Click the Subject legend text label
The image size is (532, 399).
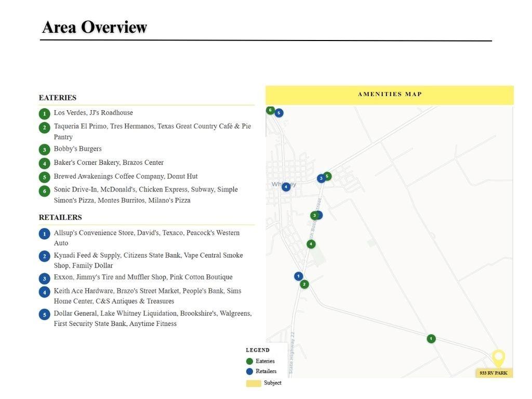(273, 383)
